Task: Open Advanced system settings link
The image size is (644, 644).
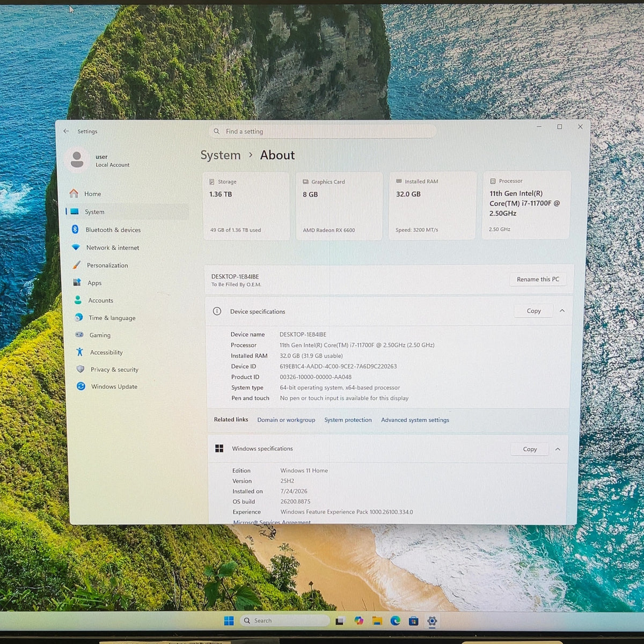Action: tap(415, 420)
